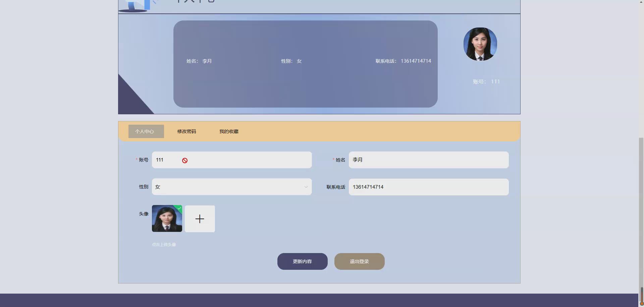
Task: Click the 点击上传头像 upload link
Action: tap(164, 244)
